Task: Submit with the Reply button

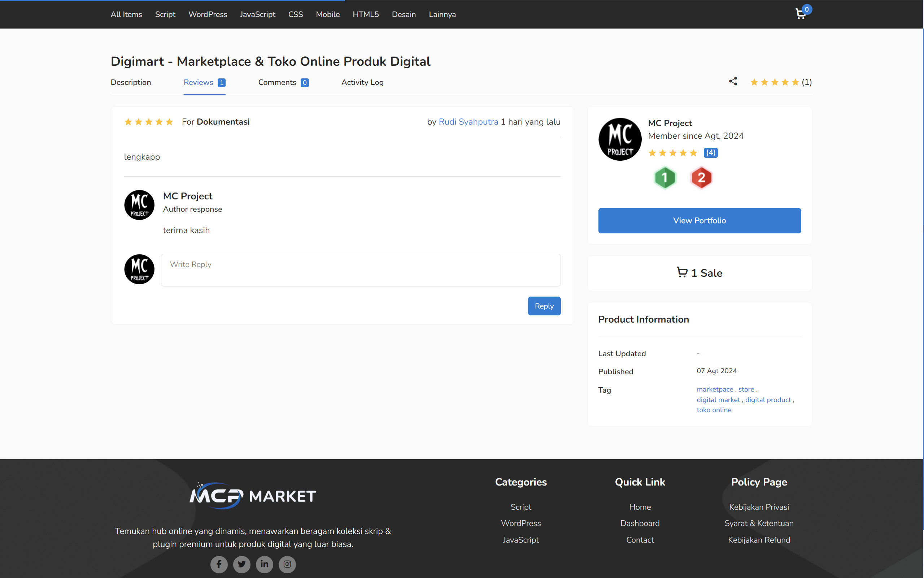Action: point(544,306)
